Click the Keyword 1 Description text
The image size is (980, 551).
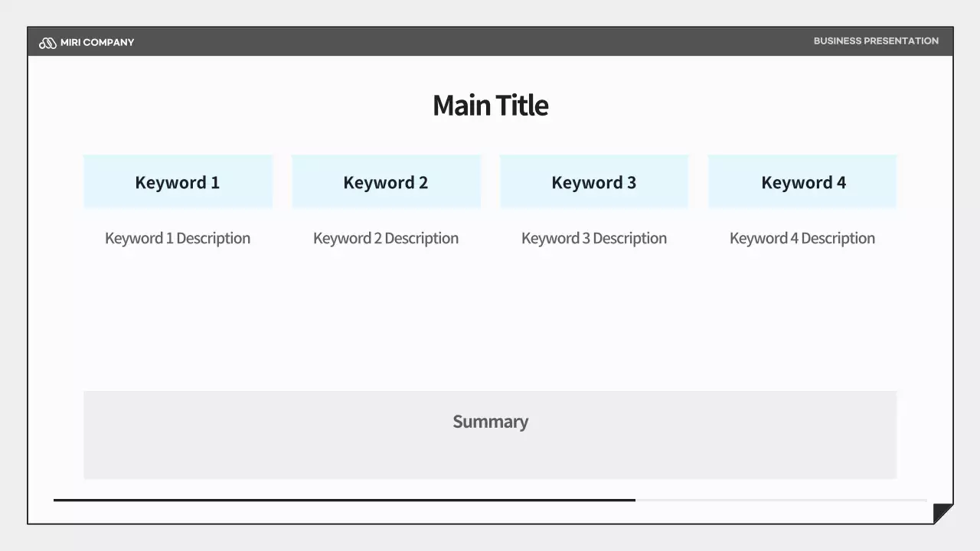click(178, 239)
